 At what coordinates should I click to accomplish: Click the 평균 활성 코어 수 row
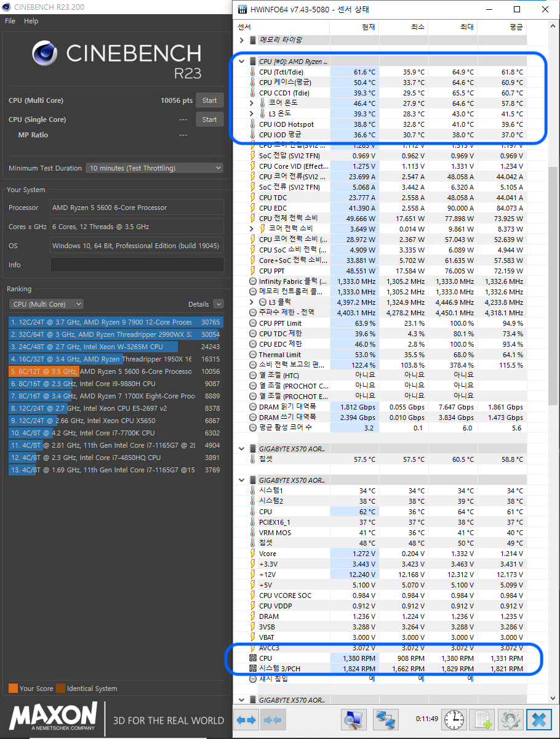click(380, 428)
